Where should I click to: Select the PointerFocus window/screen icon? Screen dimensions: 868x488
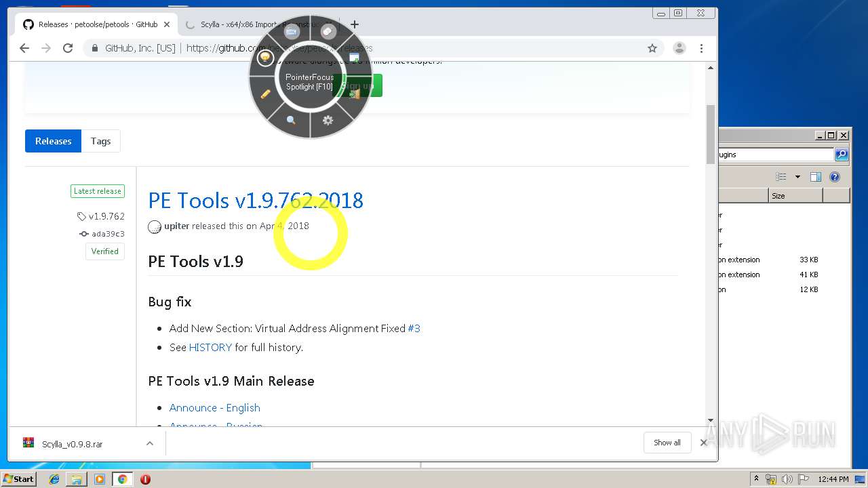354,58
